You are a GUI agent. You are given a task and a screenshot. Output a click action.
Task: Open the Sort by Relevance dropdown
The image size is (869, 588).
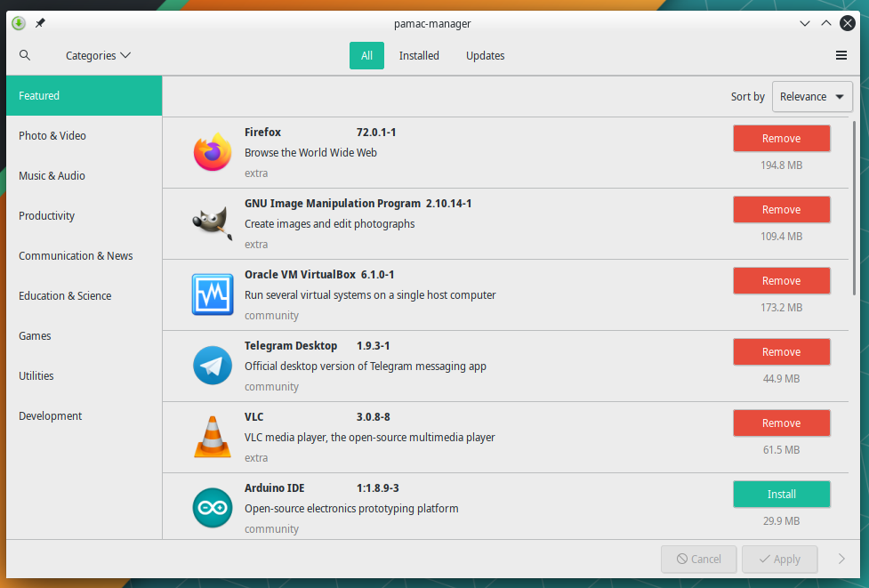[x=811, y=96]
